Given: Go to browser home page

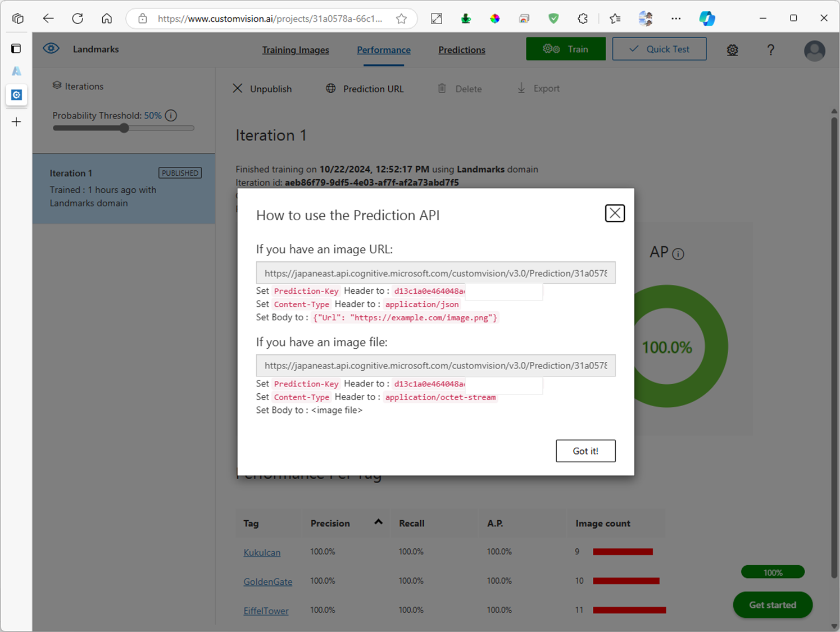Looking at the screenshot, I should point(107,19).
